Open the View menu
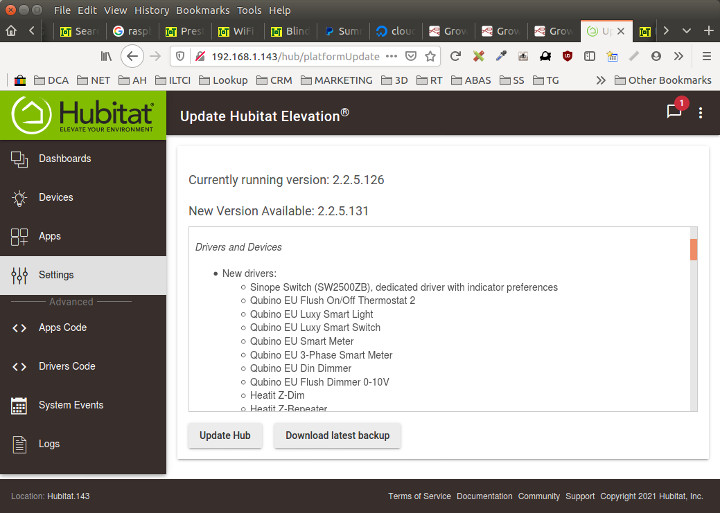 [x=115, y=10]
